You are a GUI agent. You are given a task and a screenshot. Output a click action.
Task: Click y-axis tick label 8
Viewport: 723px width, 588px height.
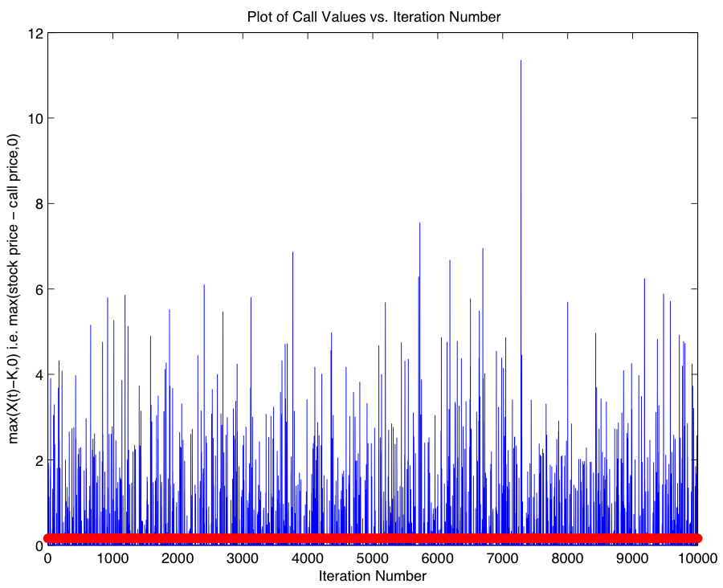tap(37, 204)
